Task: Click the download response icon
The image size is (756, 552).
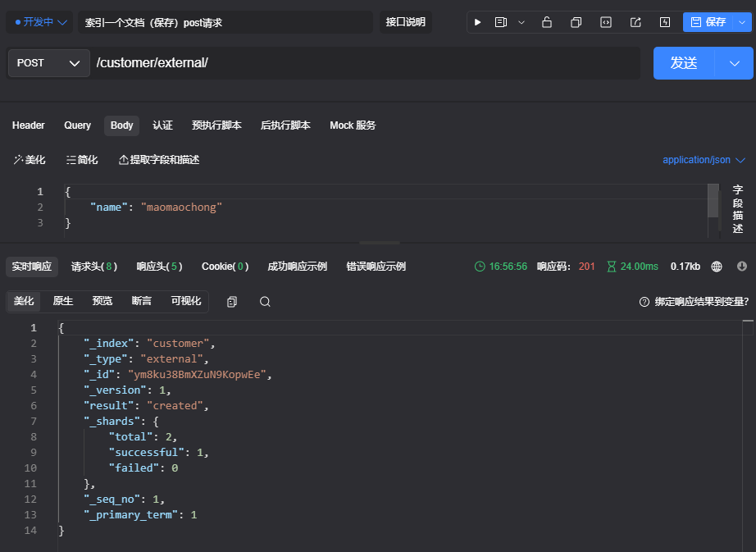Action: click(x=742, y=266)
